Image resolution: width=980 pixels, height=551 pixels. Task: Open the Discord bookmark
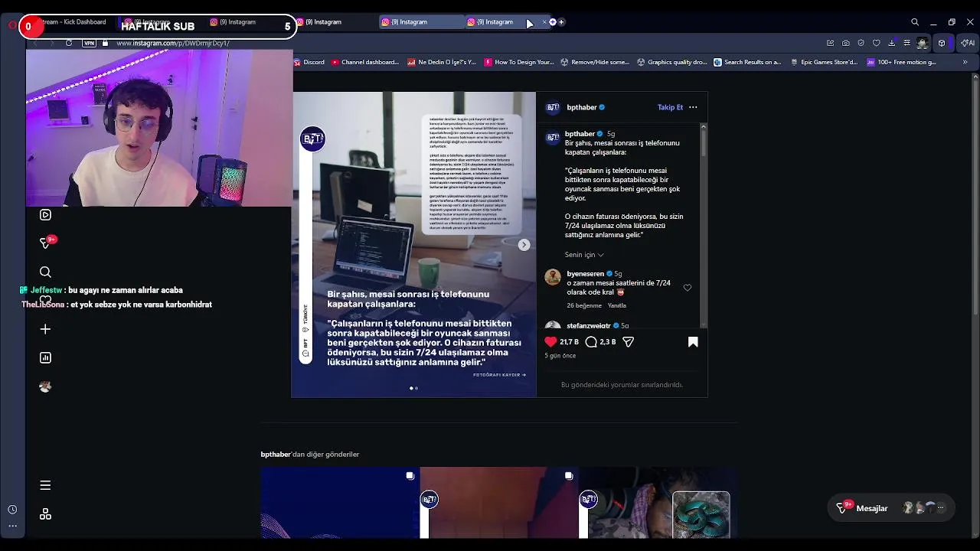click(x=309, y=62)
